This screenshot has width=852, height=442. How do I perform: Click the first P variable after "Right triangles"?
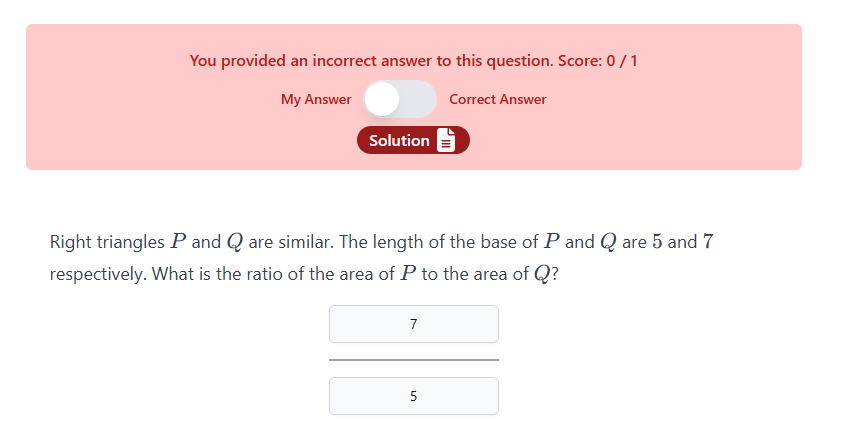(x=179, y=242)
